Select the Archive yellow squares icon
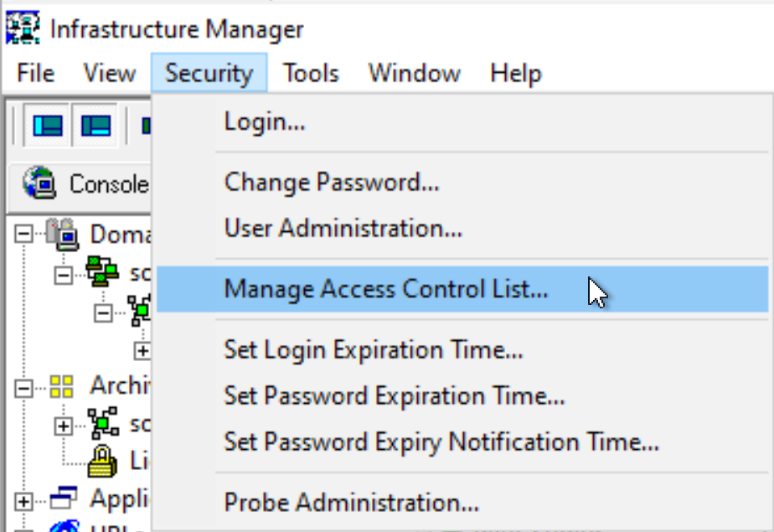774x532 pixels. tap(62, 386)
